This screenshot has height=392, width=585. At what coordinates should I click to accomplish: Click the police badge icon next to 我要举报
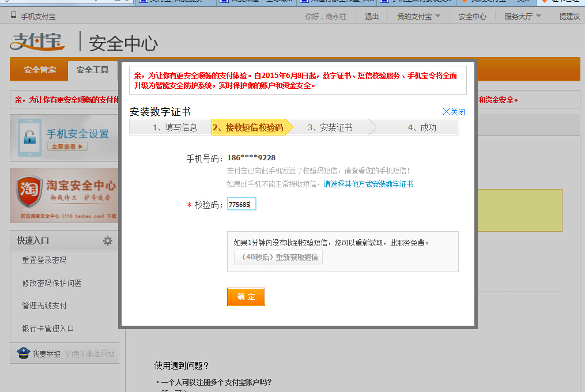[22, 353]
